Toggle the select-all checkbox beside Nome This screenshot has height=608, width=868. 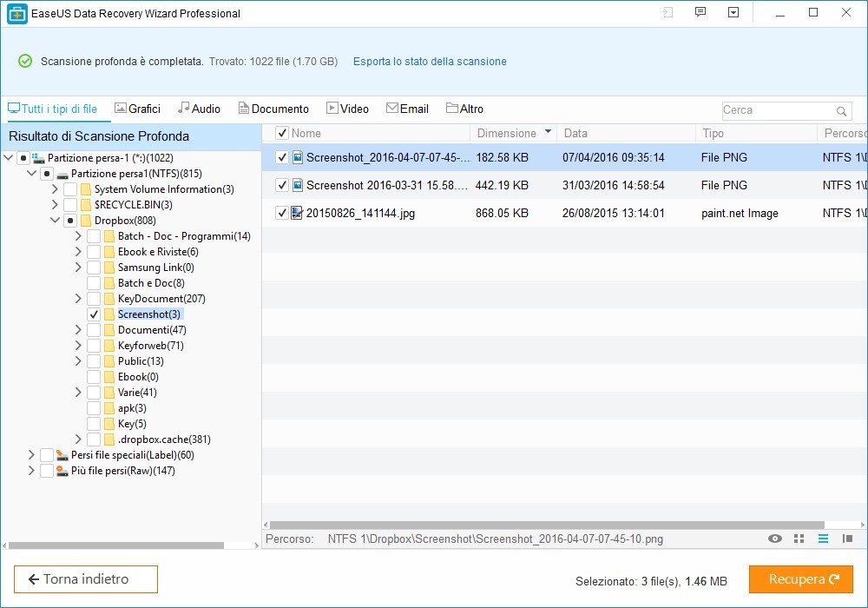(282, 133)
